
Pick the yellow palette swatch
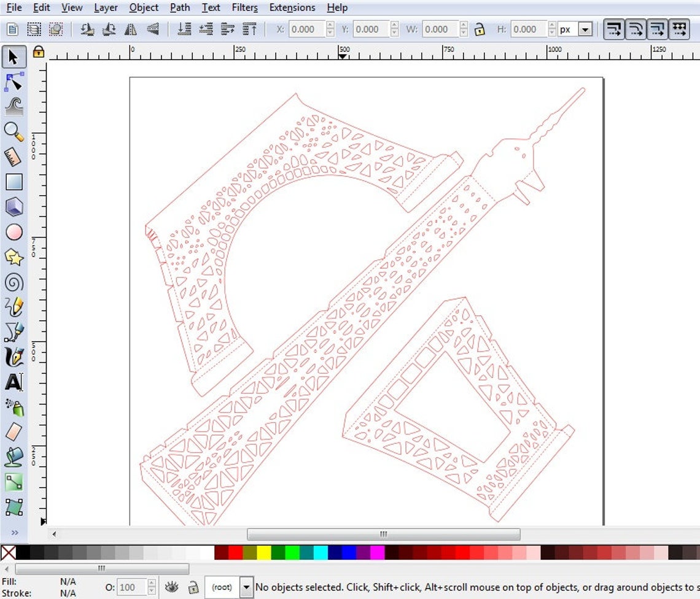[x=264, y=552]
